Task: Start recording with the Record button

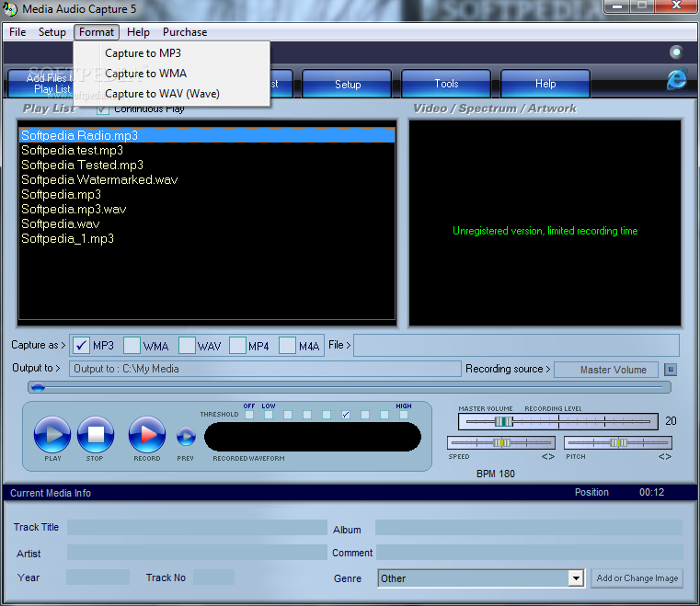Action: [147, 435]
